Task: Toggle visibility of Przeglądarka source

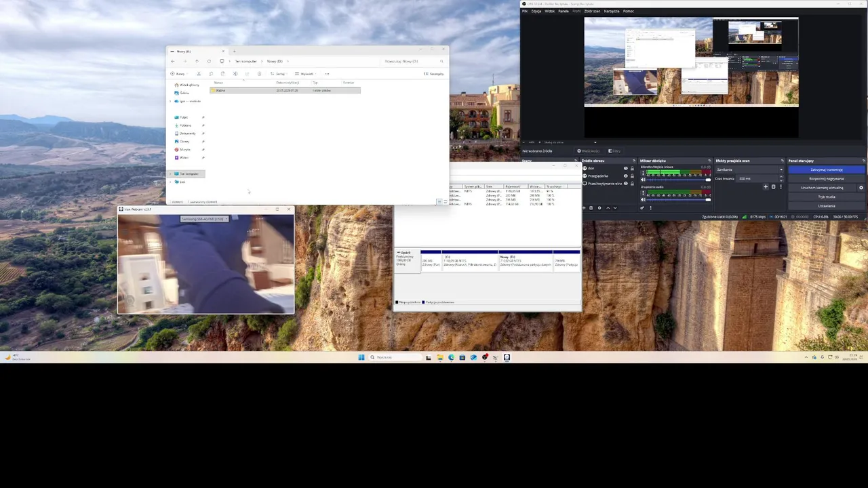Action: tap(626, 176)
